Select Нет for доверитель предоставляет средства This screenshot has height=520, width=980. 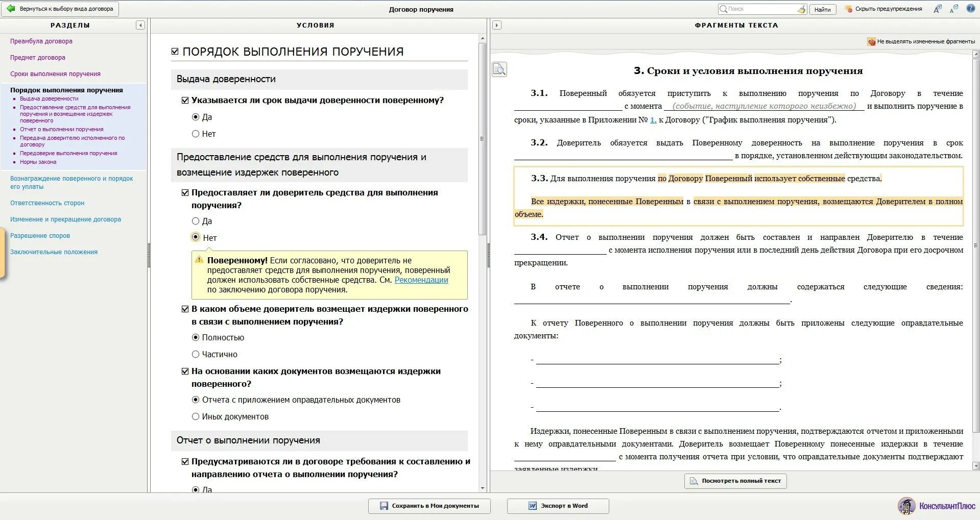point(196,237)
